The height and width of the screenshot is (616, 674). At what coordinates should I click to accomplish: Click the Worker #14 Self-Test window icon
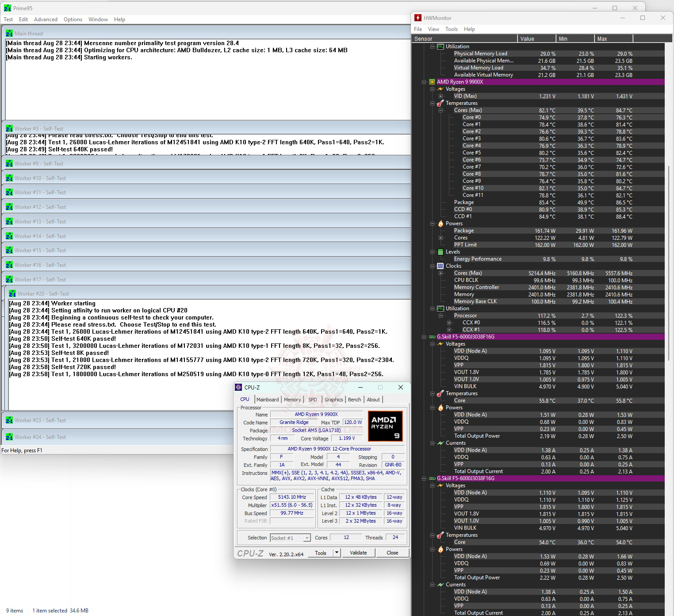point(9,236)
